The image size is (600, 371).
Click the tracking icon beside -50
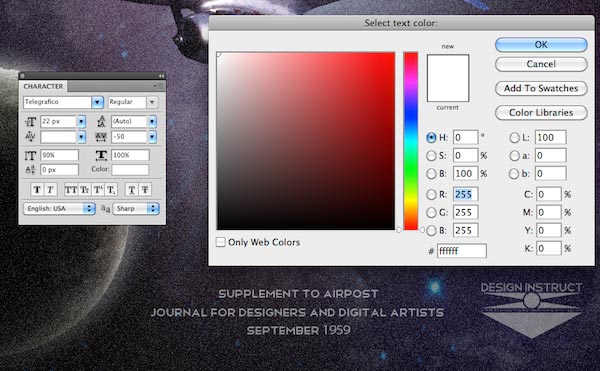(x=101, y=137)
